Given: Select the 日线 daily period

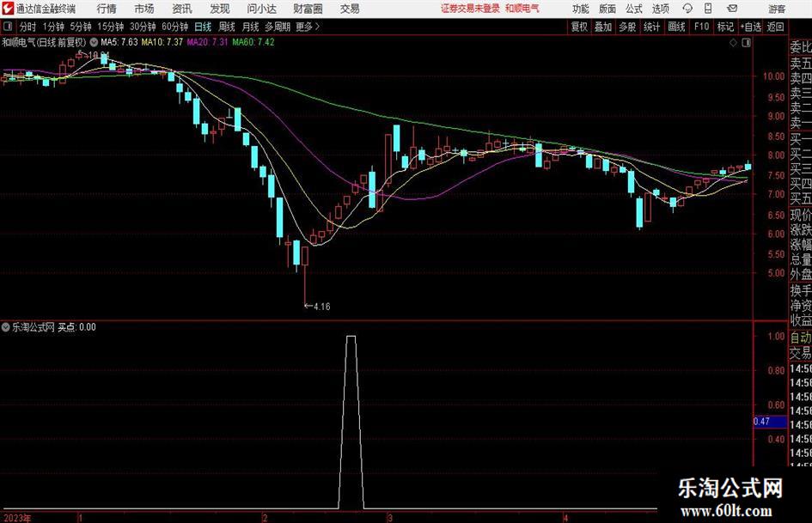Looking at the screenshot, I should tap(203, 27).
